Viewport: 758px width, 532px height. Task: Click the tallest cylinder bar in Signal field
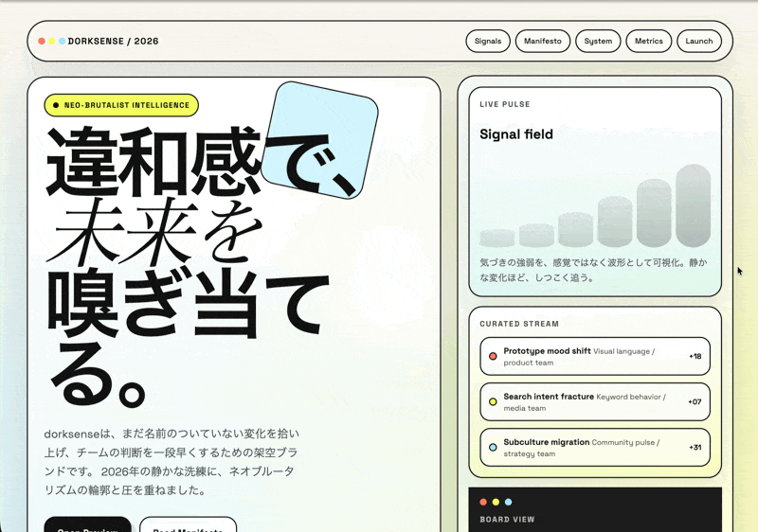693,206
